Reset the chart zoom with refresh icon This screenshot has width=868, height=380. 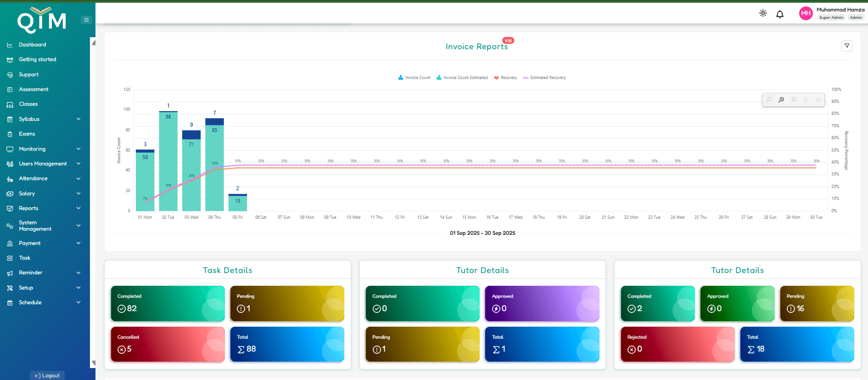coord(818,100)
